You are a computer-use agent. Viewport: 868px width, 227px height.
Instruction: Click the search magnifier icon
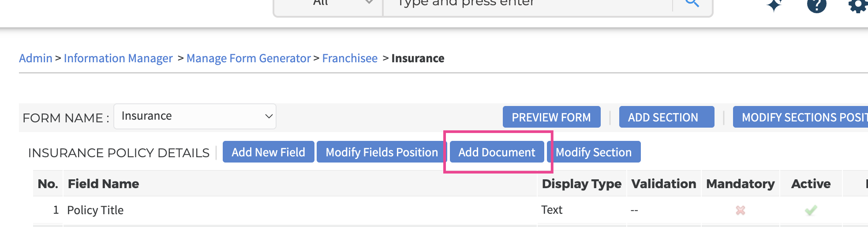(692, 4)
